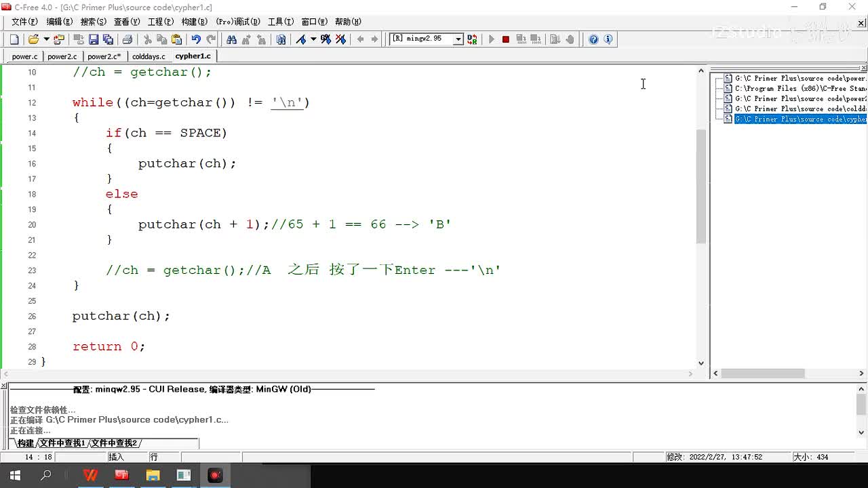Click the file panel horizontal scrollbar thumb
The height and width of the screenshot is (488, 868).
763,373
